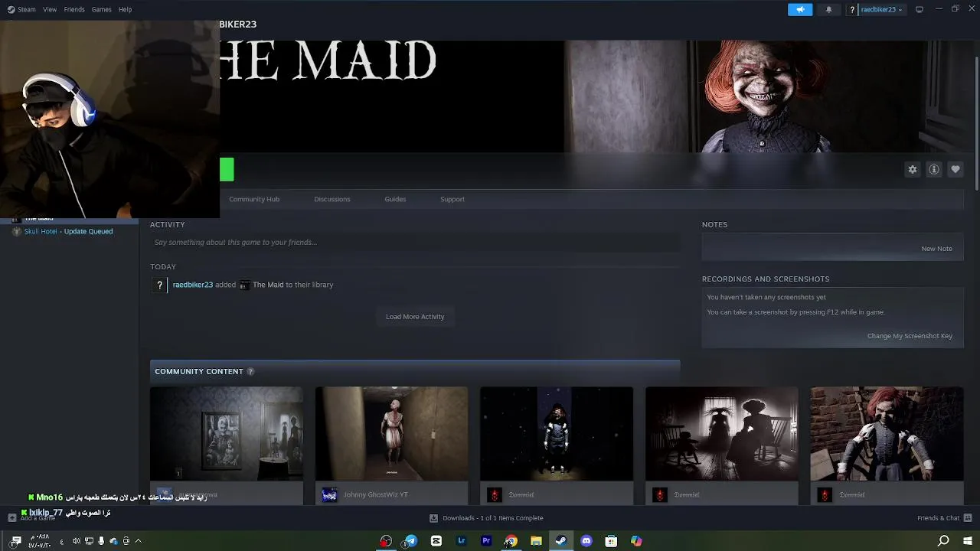Open Telegram from the taskbar
Image resolution: width=980 pixels, height=551 pixels.
pos(411,541)
